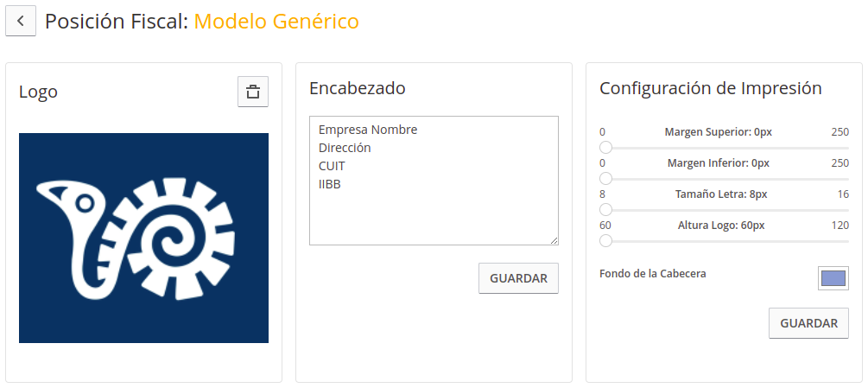Place cursor on the CUIT line

point(333,167)
